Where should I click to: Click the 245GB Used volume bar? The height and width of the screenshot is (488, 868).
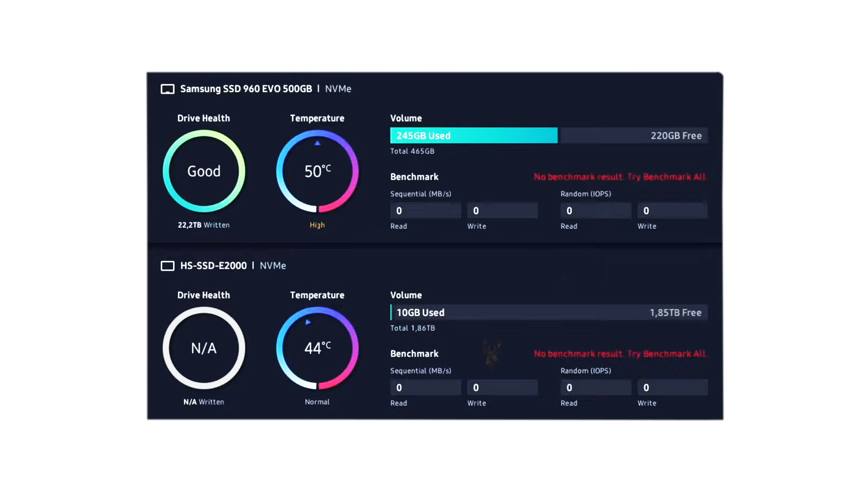click(x=474, y=136)
